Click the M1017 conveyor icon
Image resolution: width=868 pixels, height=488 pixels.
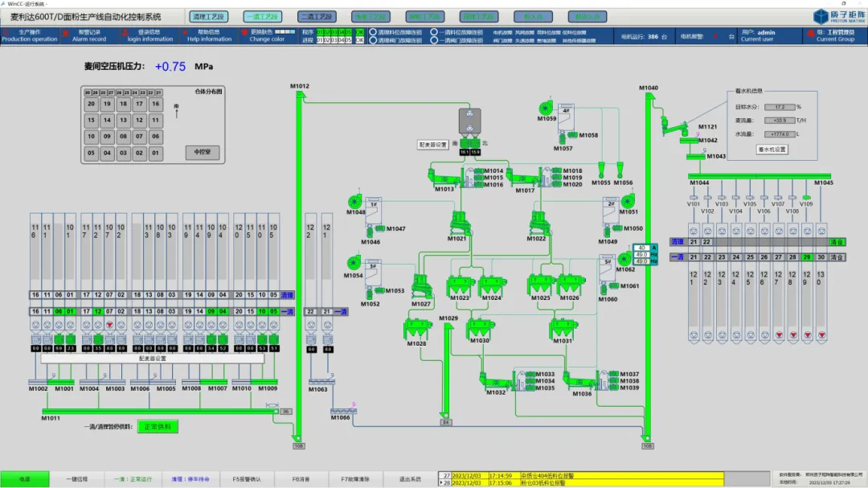tap(523, 178)
